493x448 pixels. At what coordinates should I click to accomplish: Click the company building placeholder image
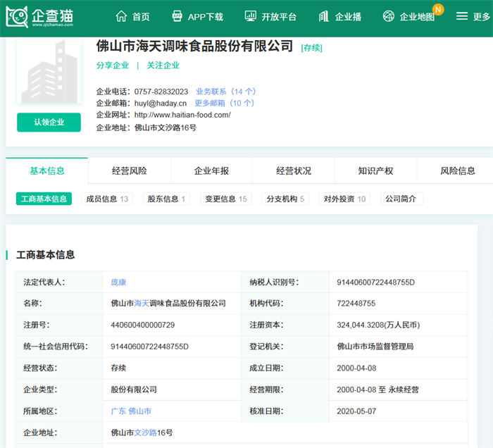(49, 70)
